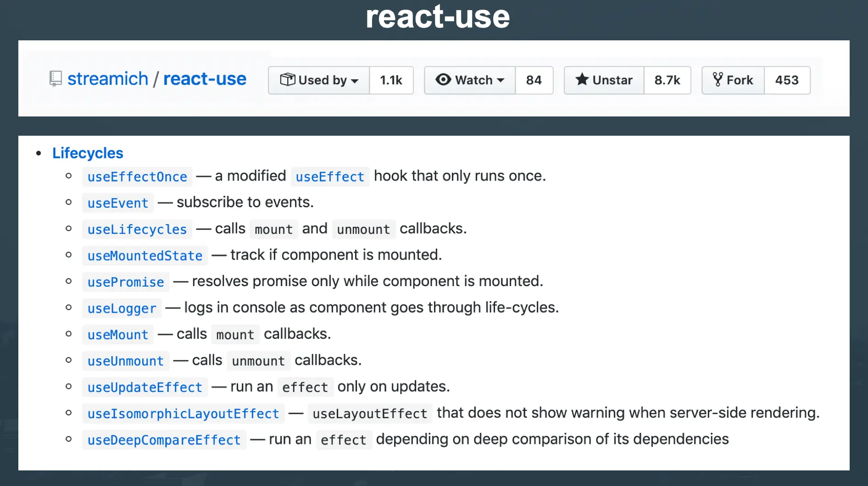Screen dimensions: 868x486
Task: Click the package icon on Used by
Action: (288, 80)
